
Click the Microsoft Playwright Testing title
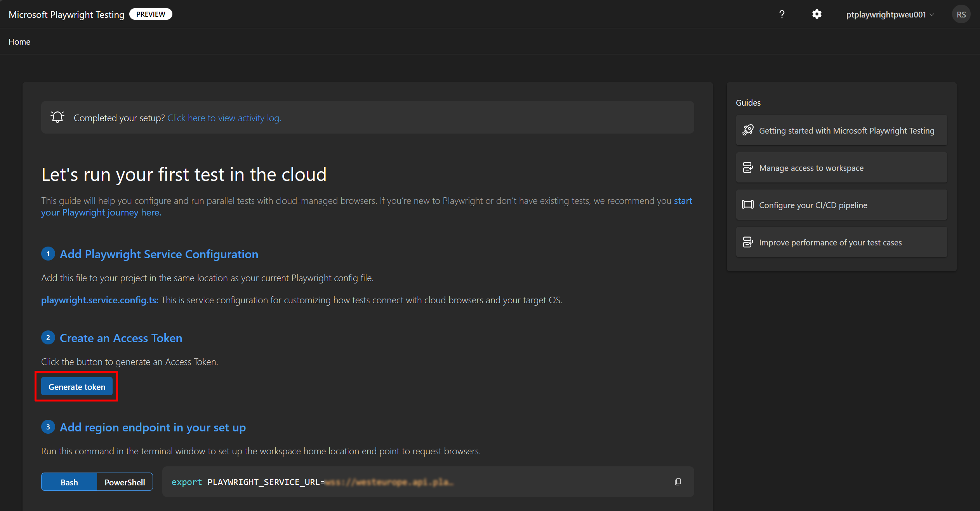coord(66,14)
